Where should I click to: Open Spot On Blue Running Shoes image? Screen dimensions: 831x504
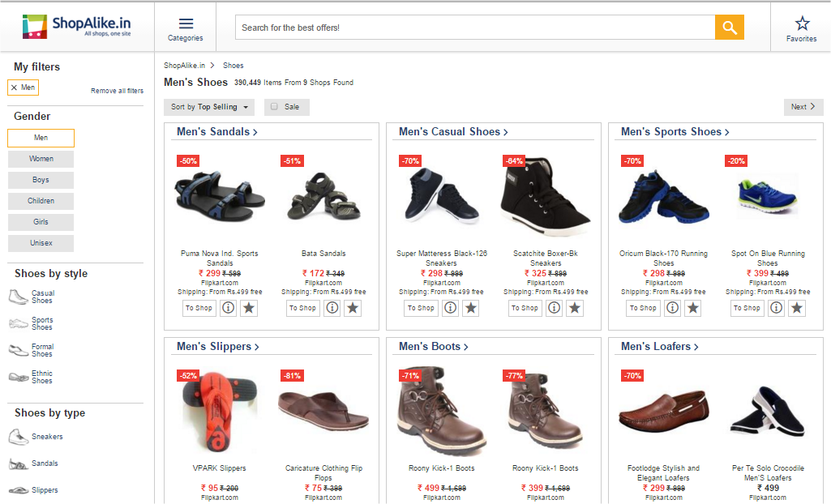click(x=768, y=197)
